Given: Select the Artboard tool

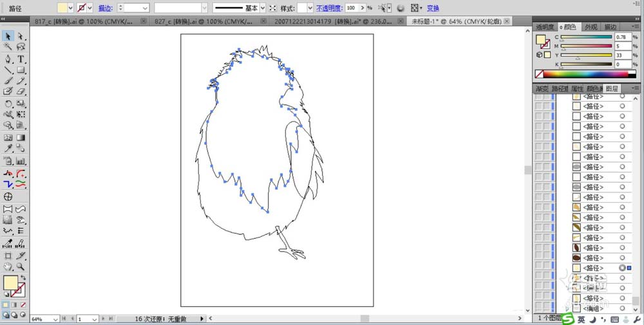Looking at the screenshot, I should [8, 256].
